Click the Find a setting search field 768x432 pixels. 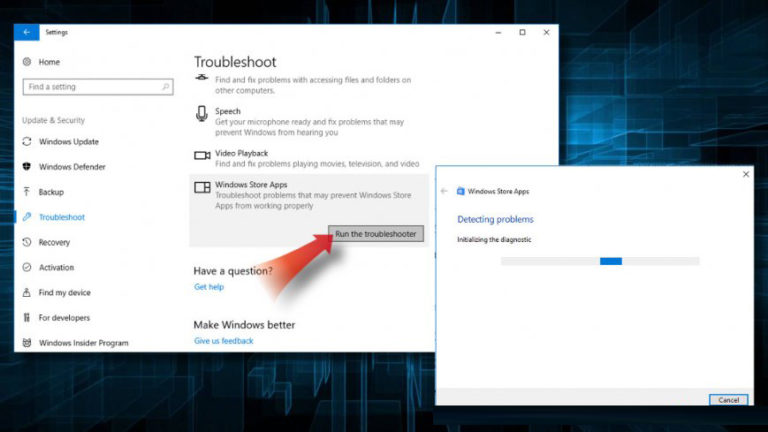(90, 87)
